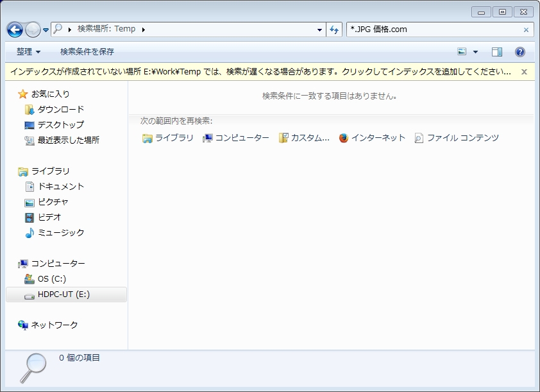
Task: Click the library folder icon in re-search row
Action: click(x=147, y=139)
